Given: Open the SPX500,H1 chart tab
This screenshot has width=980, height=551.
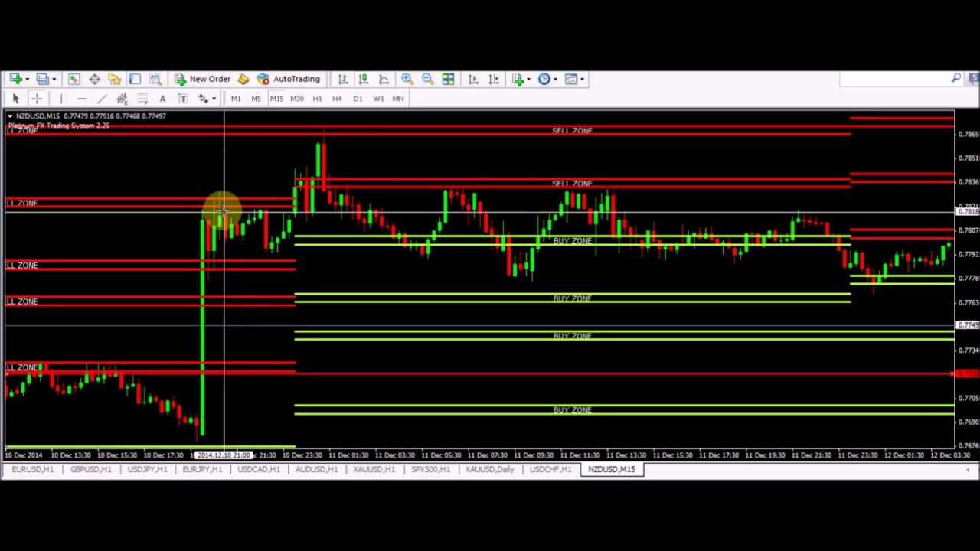Looking at the screenshot, I should 430,469.
